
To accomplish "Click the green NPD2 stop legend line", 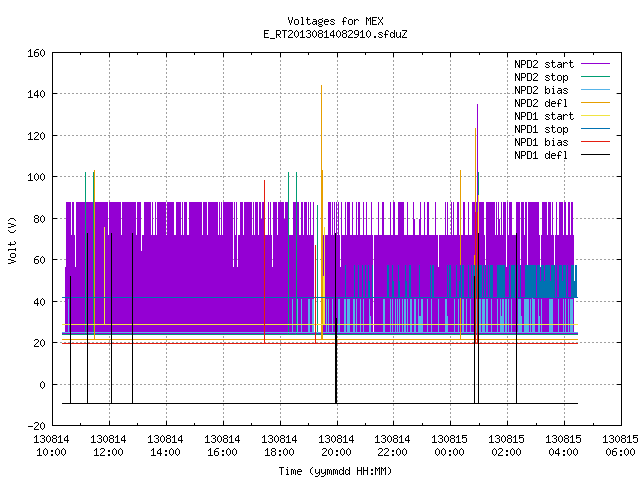I will [595, 77].
